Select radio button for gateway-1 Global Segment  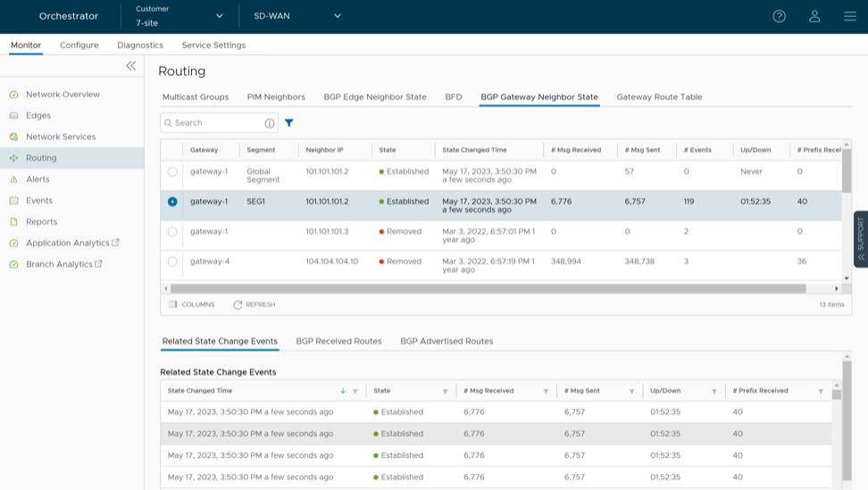point(172,171)
